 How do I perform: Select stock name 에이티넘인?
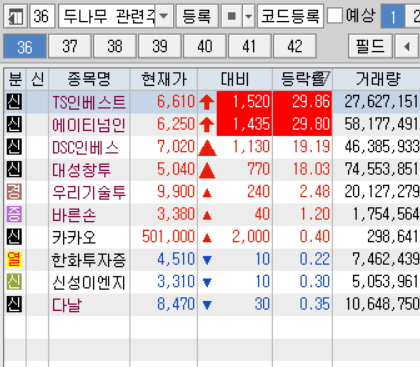[x=89, y=125]
